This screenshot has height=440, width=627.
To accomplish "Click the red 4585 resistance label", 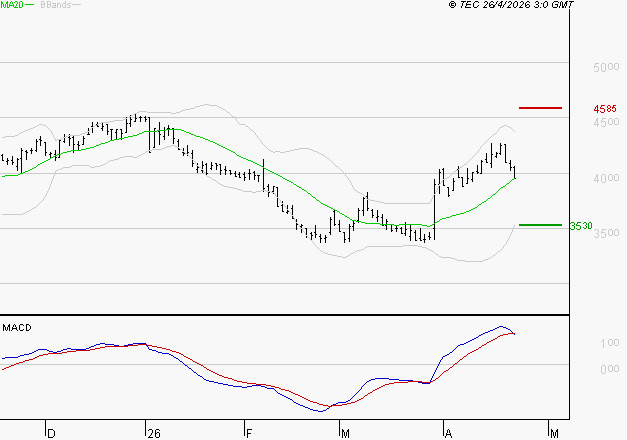I will coord(605,108).
